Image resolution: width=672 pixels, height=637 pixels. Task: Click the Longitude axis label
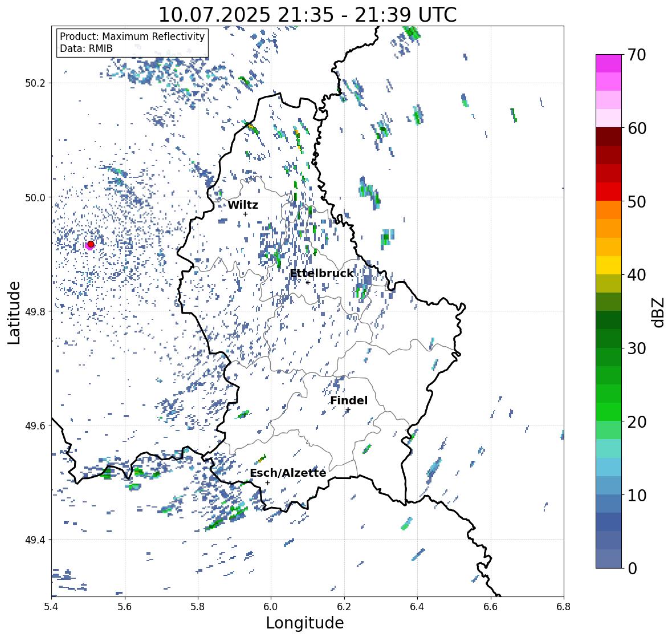305,623
